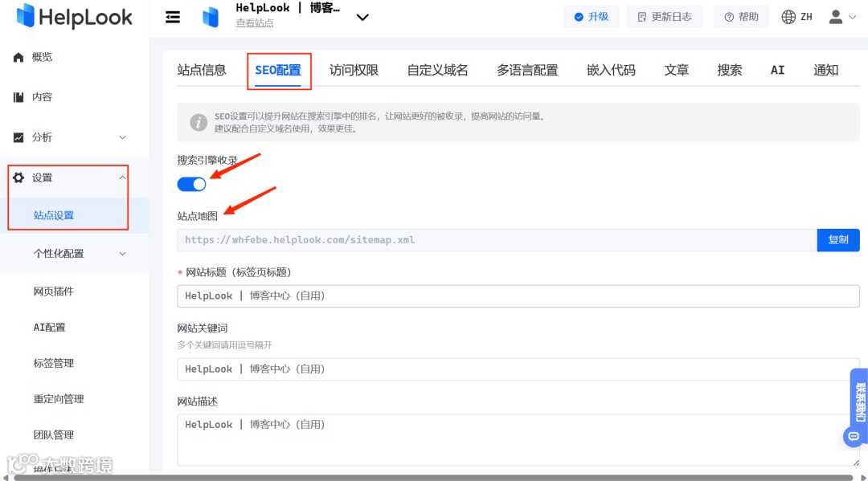This screenshot has width=868, height=481.
Task: Switch to the 文章 tab
Action: click(677, 70)
